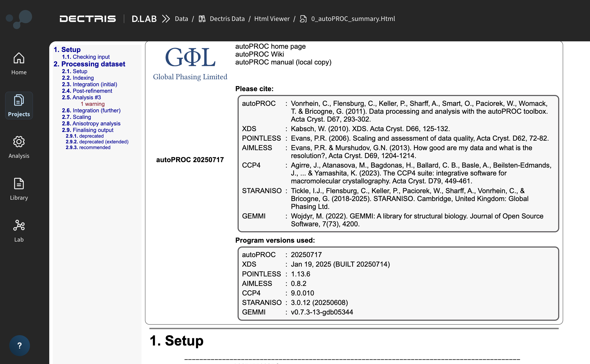Viewport: 590px width, 364px height.
Task: Click AIMLESS version '0.8.2'
Action: [299, 283]
